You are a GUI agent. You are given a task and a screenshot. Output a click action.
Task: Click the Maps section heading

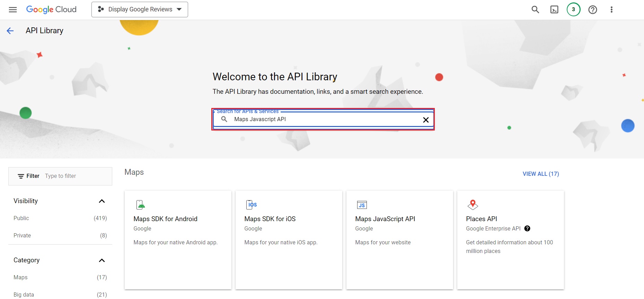tap(134, 172)
